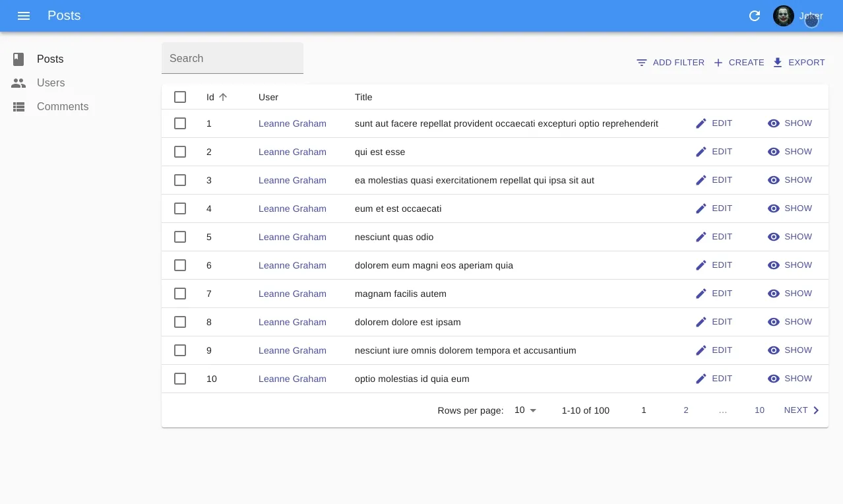This screenshot has width=843, height=504.
Task: Click the eye Show icon for post 5
Action: point(774,237)
